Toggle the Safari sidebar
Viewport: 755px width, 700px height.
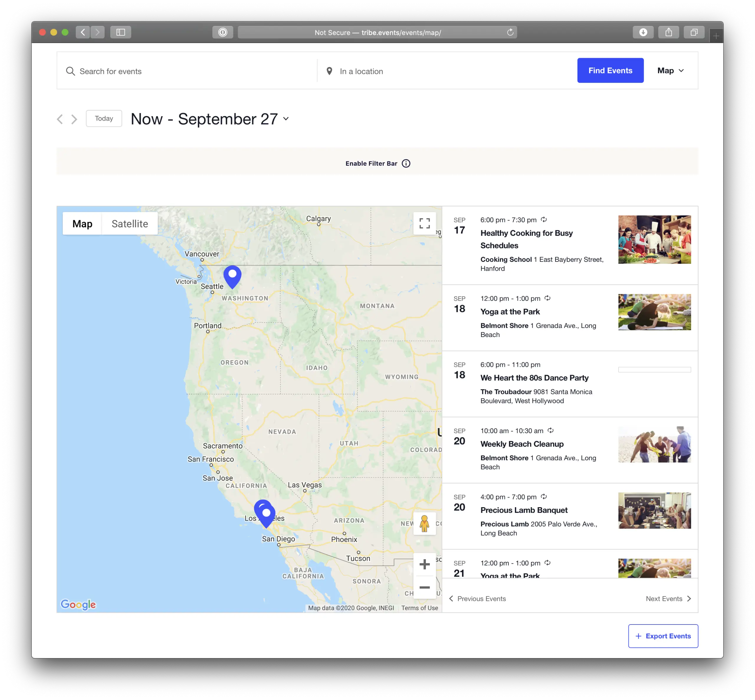(x=120, y=32)
